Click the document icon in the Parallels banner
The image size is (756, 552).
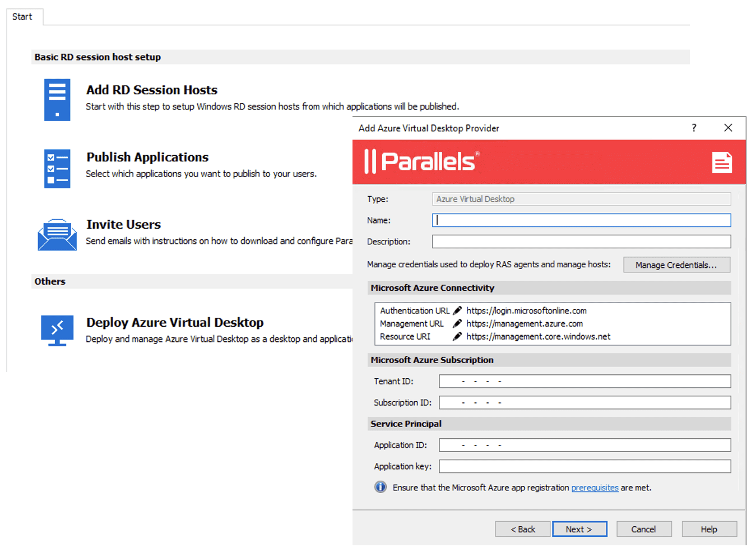pos(722,163)
